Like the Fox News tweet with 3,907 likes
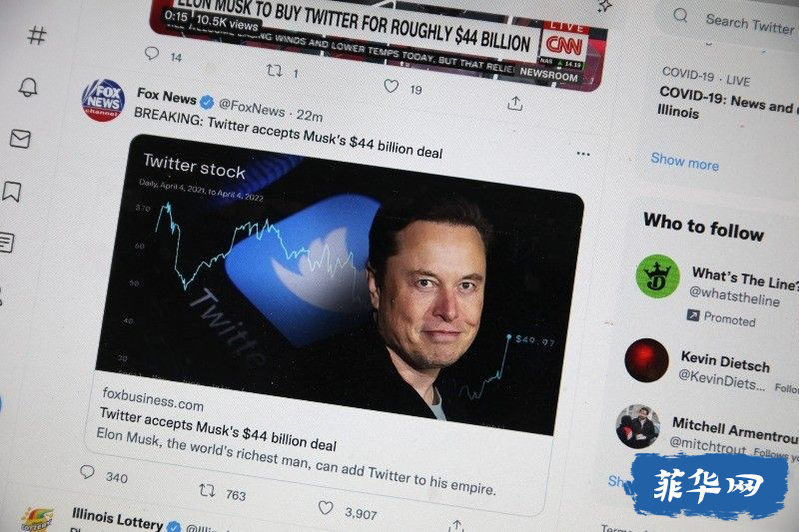The height and width of the screenshot is (532, 799). pyautogui.click(x=326, y=508)
